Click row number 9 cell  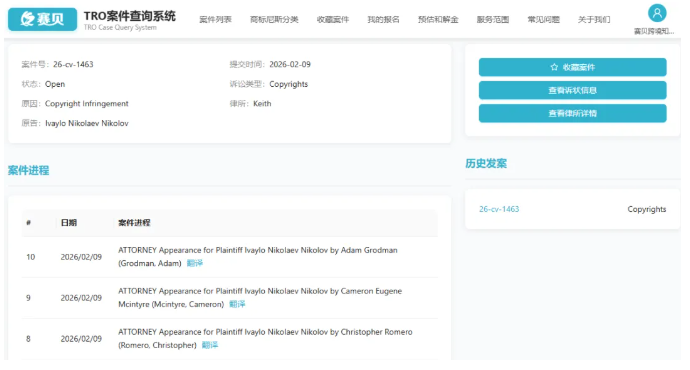[x=28, y=298]
